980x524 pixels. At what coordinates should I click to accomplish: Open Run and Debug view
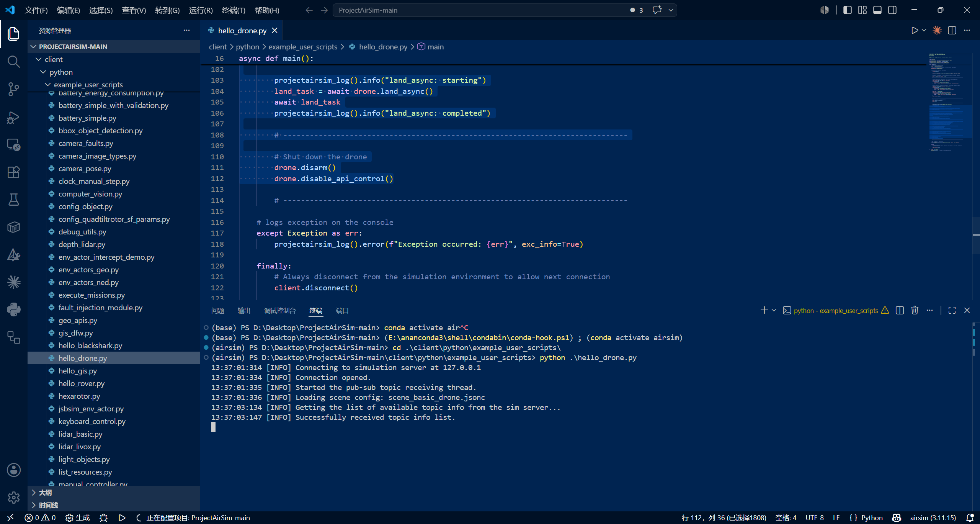pos(14,117)
